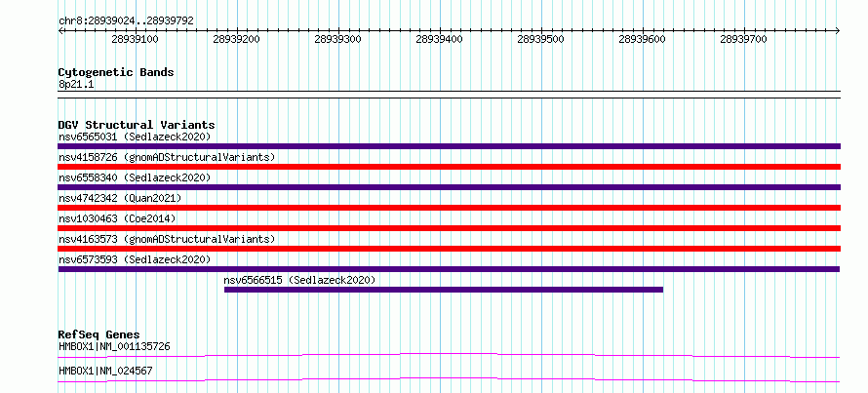Open the nsv4163573 (gnomADStructuralVariants) label
This screenshot has width=868, height=393.
[x=167, y=239]
